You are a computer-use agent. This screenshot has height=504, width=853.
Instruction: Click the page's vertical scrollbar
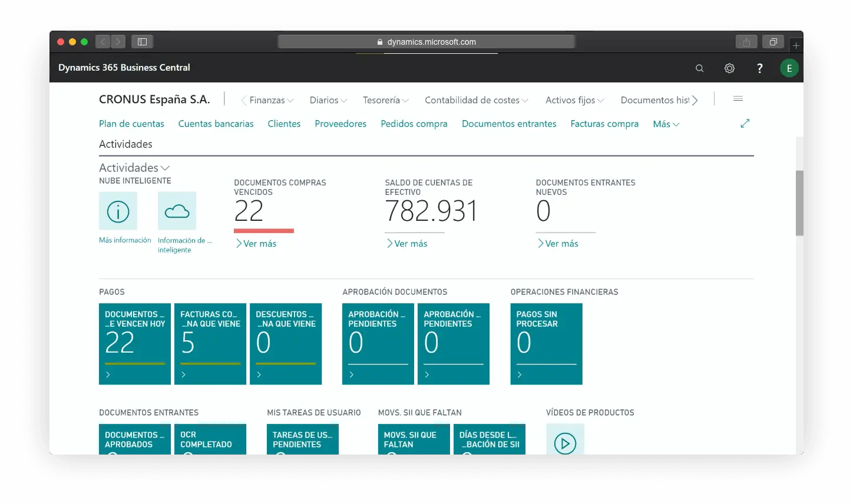[799, 203]
